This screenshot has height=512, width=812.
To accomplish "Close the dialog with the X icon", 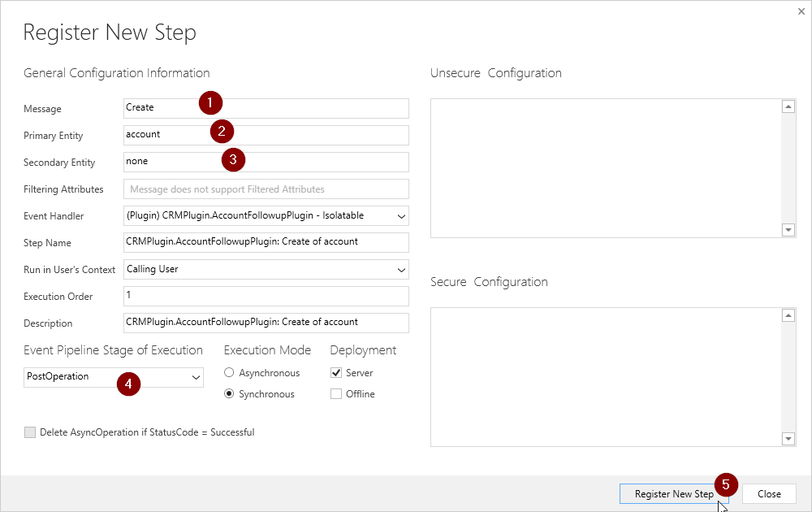I will (801, 11).
